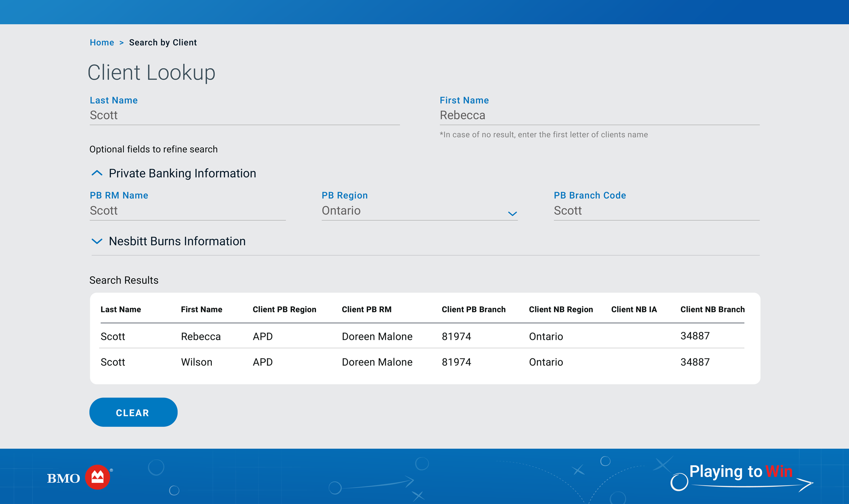Expand the Nesbitt Burns Information section
This screenshot has height=504, width=849.
tap(97, 241)
